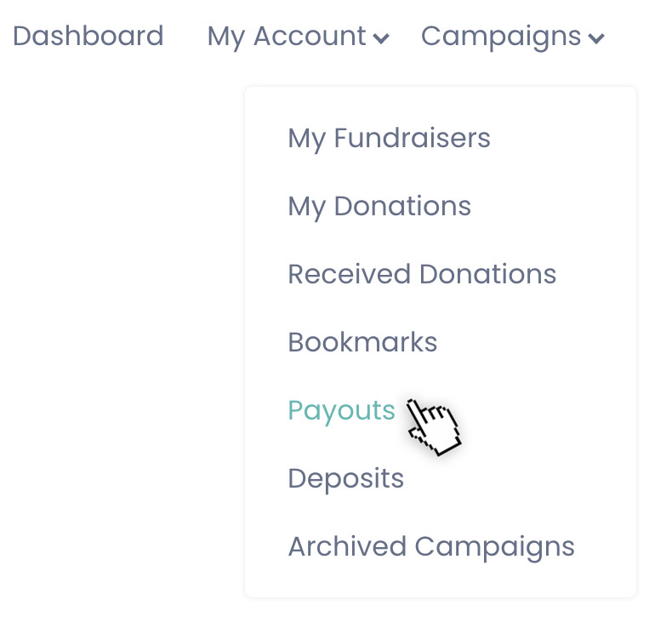Open the Dashboard page

click(88, 36)
